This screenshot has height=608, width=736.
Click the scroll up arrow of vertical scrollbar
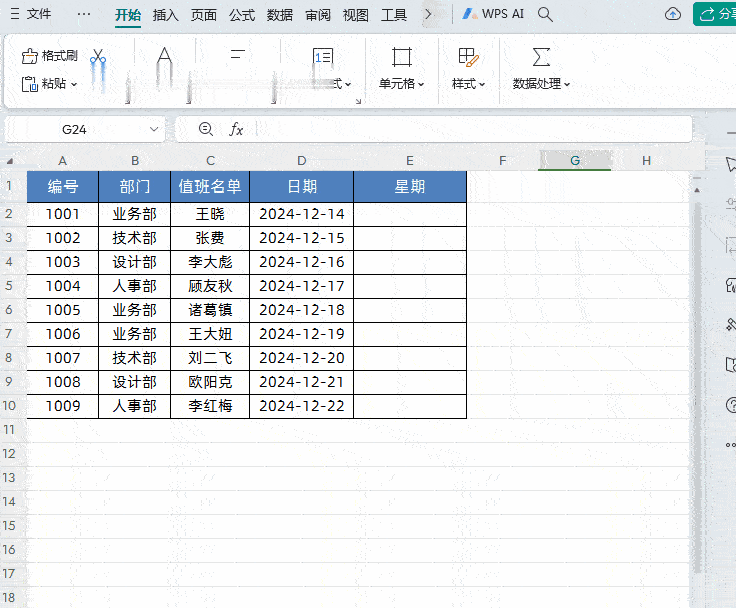[x=697, y=190]
